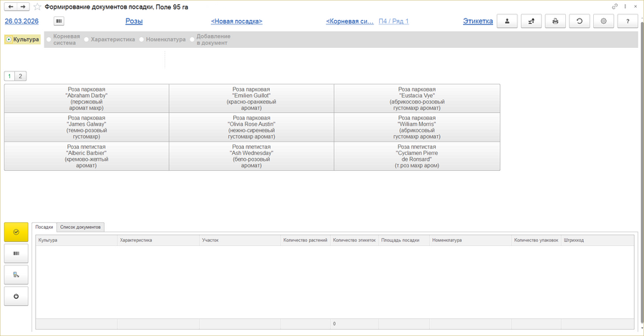Click the date link 26.03.2026
Viewport: 644px width, 336px height.
pyautogui.click(x=21, y=21)
